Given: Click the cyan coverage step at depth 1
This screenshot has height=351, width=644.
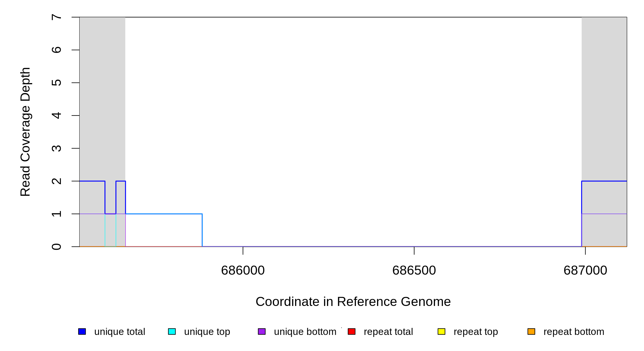Looking at the screenshot, I should pos(164,214).
